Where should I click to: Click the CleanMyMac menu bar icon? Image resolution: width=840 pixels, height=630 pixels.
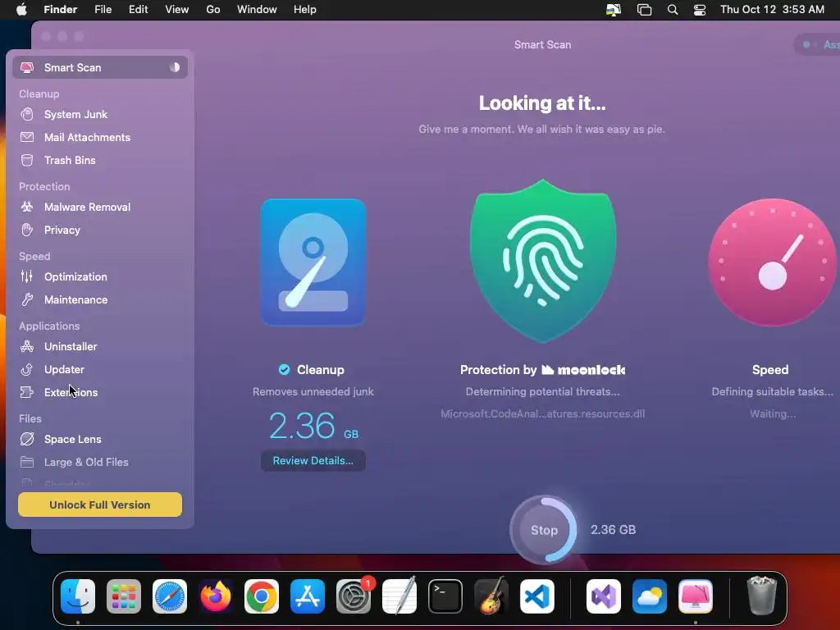(x=614, y=10)
